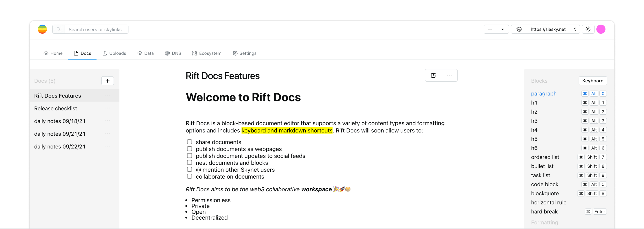Check publish document updates to social feeds
644x229 pixels.
pyautogui.click(x=189, y=156)
